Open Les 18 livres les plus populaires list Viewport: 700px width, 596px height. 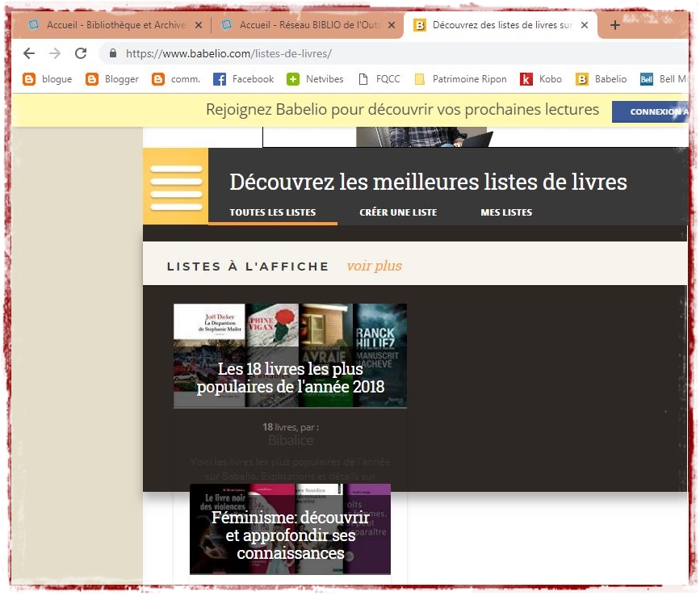point(290,356)
